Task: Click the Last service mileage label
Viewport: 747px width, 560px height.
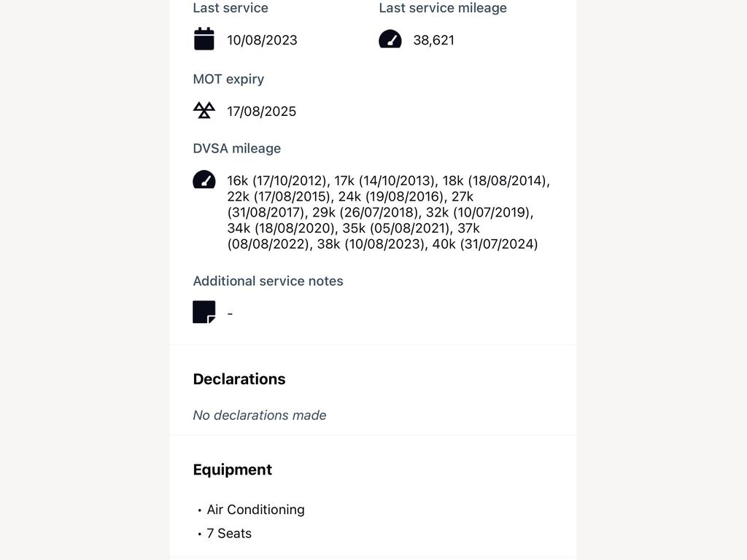Action: coord(443,8)
